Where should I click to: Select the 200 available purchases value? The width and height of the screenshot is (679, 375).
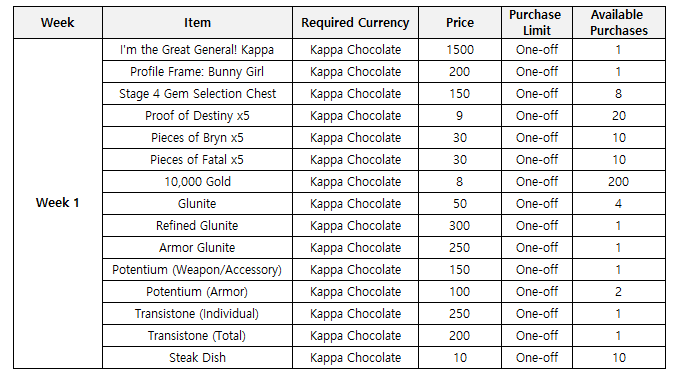point(619,181)
